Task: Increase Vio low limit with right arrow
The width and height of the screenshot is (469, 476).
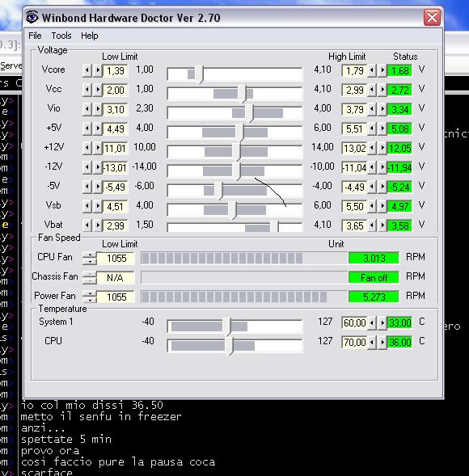Action: [97, 110]
